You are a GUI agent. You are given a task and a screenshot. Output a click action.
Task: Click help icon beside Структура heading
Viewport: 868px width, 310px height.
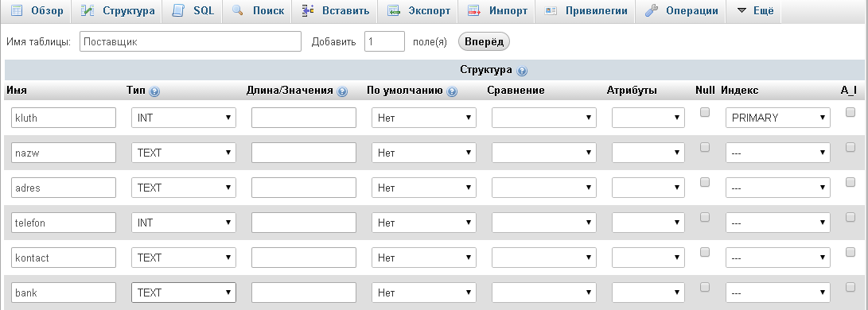(523, 71)
